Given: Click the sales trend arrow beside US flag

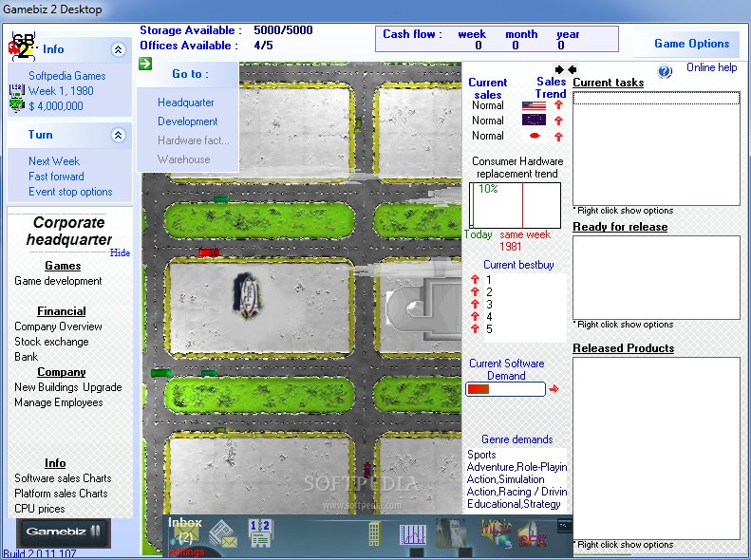Looking at the screenshot, I should [x=558, y=105].
